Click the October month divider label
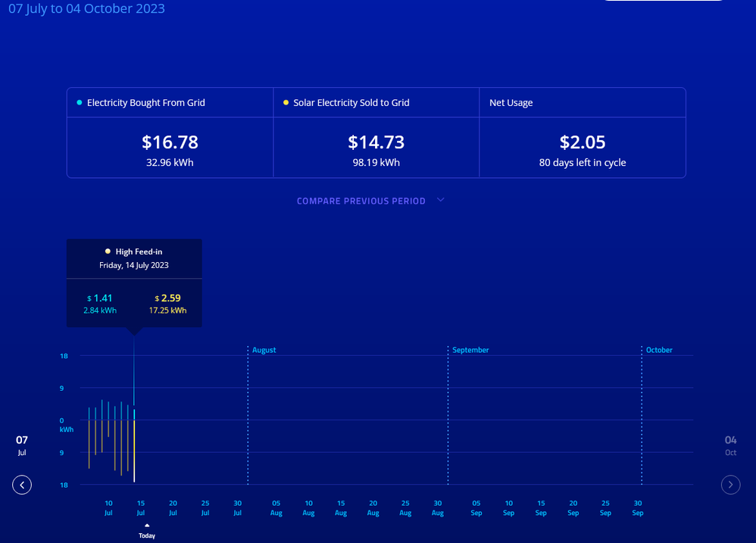This screenshot has width=756, height=543. pyautogui.click(x=659, y=350)
